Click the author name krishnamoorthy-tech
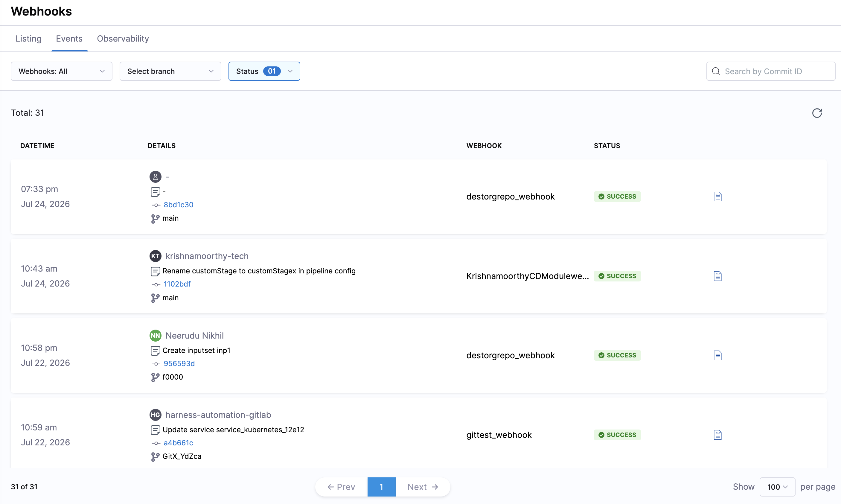Screen dimensions: 841x504 click(207, 256)
